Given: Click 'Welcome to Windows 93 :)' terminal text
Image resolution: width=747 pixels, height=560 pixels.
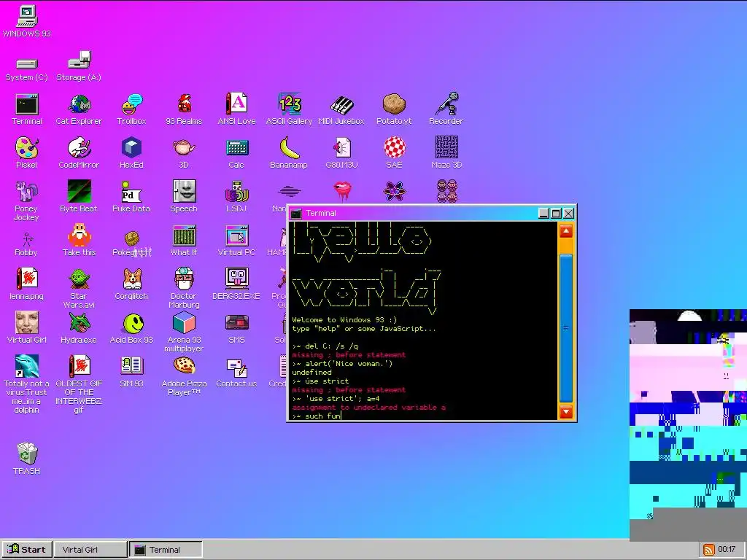Looking at the screenshot, I should [x=344, y=320].
